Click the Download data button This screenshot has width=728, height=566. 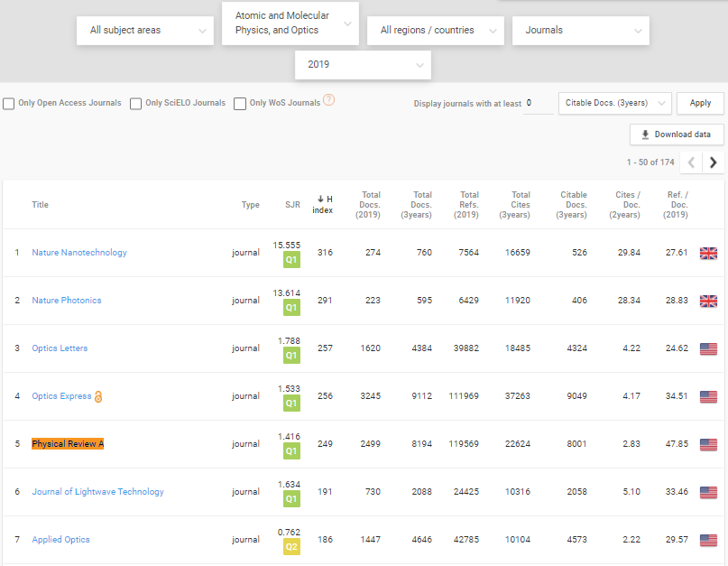click(x=677, y=135)
